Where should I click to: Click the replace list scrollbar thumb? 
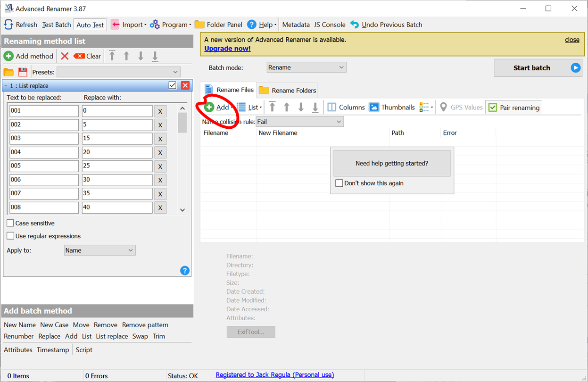tap(182, 123)
